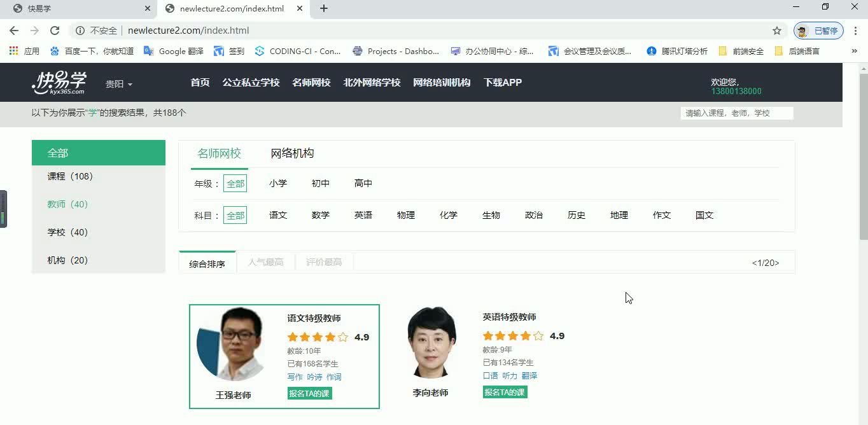This screenshot has width=868, height=425.
Task: Click the 不安全 site info icon
Action: tap(80, 30)
